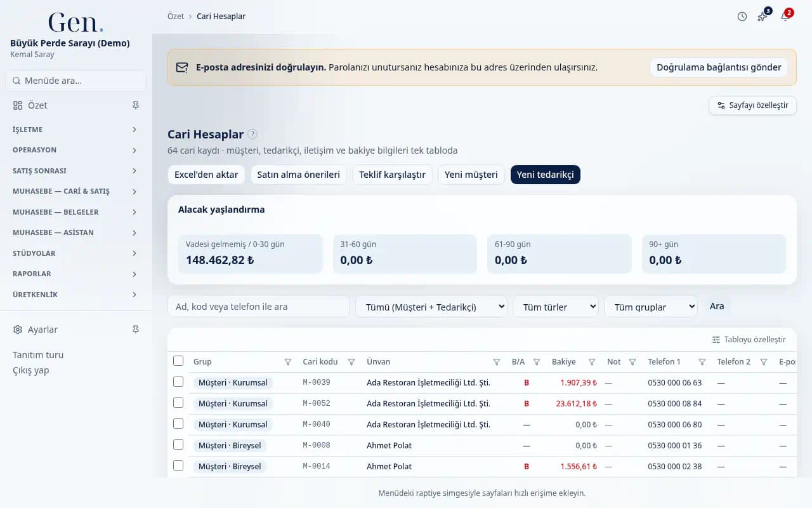Open the filter icon on B/A column
The width and height of the screenshot is (812, 508).
[537, 362]
